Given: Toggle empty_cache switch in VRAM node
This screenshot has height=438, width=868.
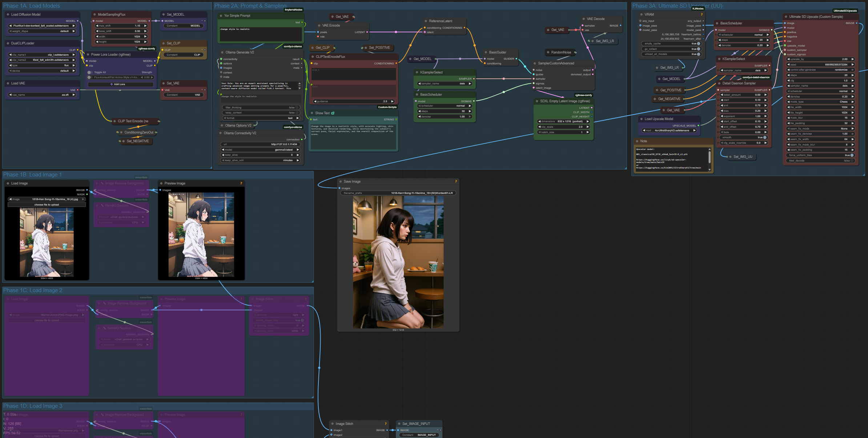Looking at the screenshot, I should tap(698, 44).
